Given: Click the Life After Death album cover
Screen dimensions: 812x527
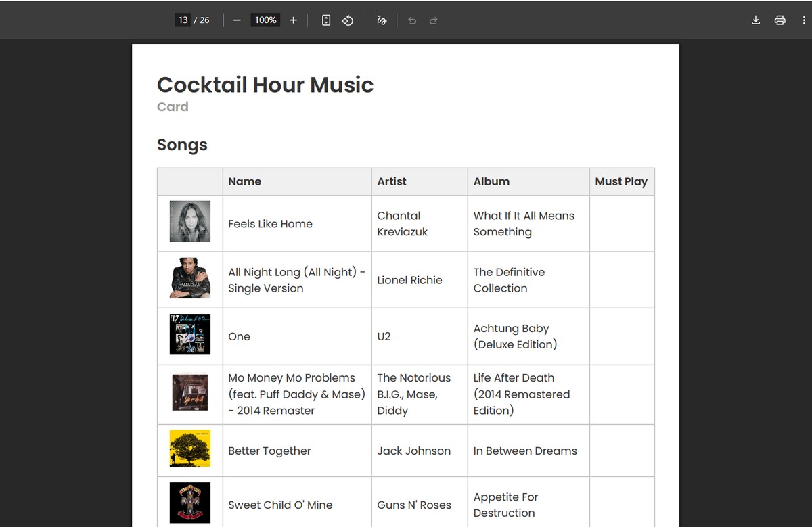Looking at the screenshot, I should tap(190, 393).
